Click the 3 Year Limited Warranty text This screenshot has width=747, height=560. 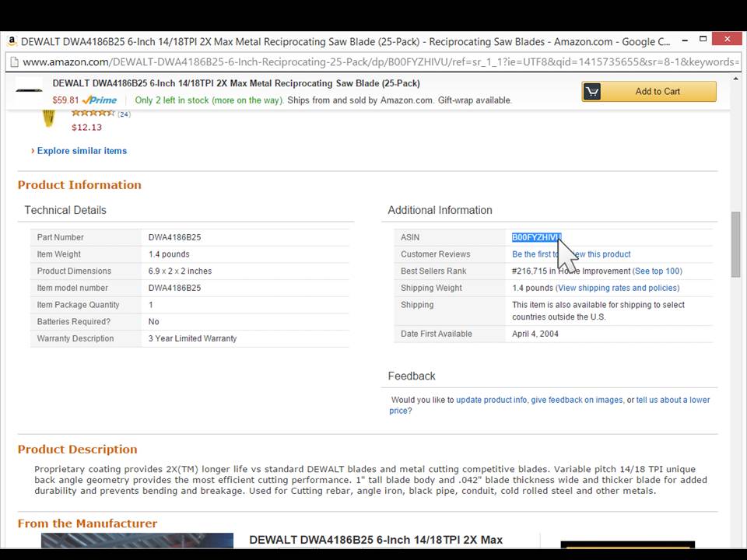click(x=192, y=338)
